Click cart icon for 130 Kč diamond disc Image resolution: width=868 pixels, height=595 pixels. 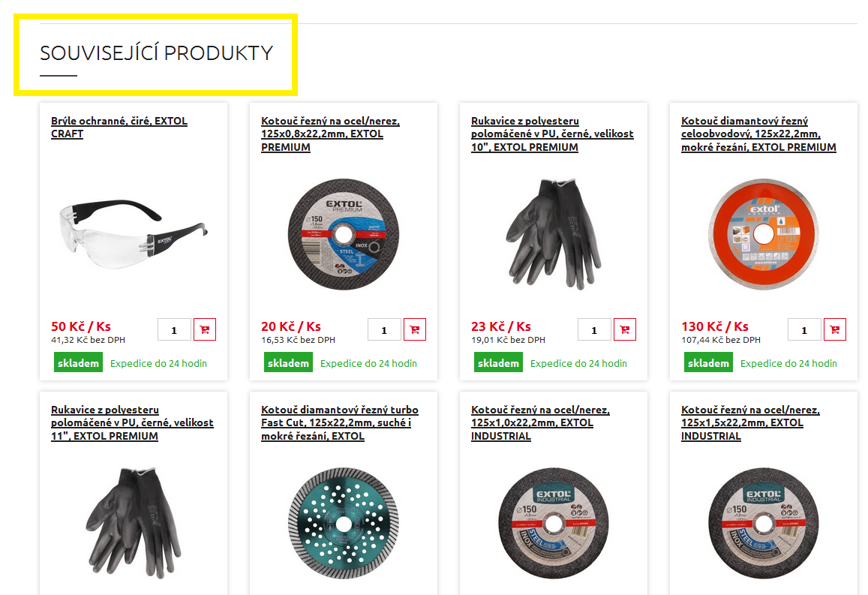pos(835,329)
